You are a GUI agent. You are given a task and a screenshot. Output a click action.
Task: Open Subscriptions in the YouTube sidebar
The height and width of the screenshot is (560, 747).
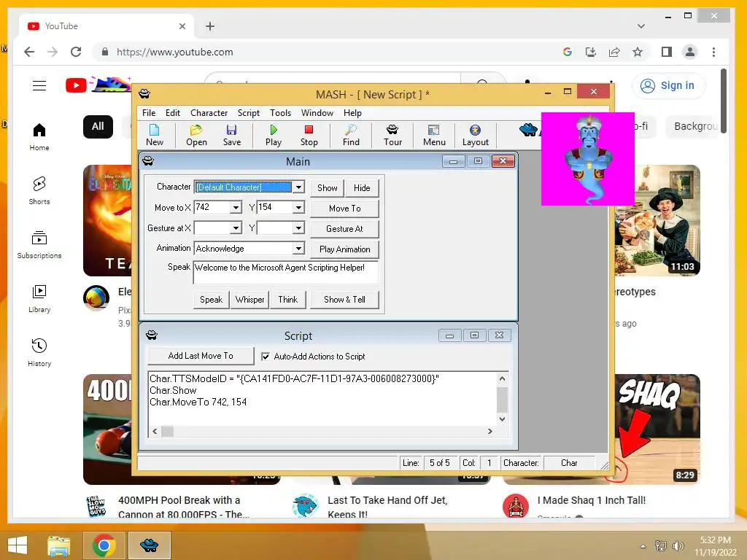tap(39, 245)
